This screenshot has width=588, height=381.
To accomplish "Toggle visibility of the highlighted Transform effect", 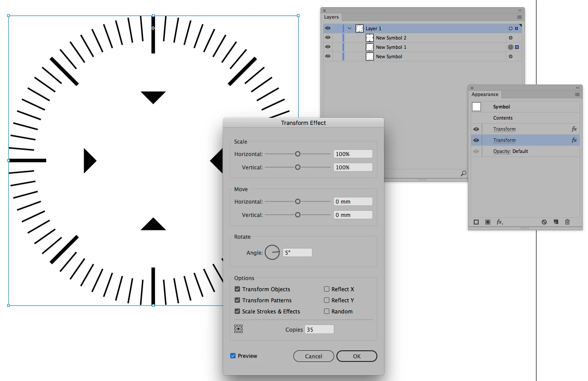I will 476,140.
